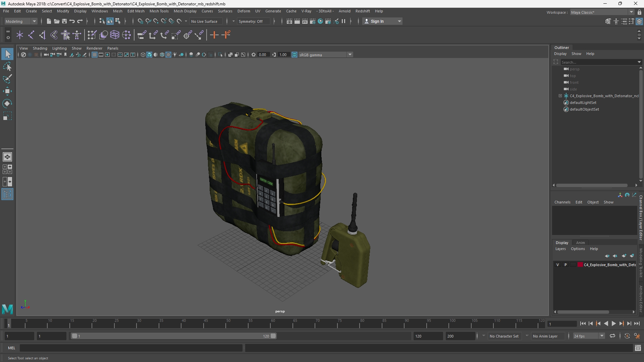Image resolution: width=644 pixels, height=362 pixels.
Task: Open the Outliner search options arrow
Action: click(639, 62)
